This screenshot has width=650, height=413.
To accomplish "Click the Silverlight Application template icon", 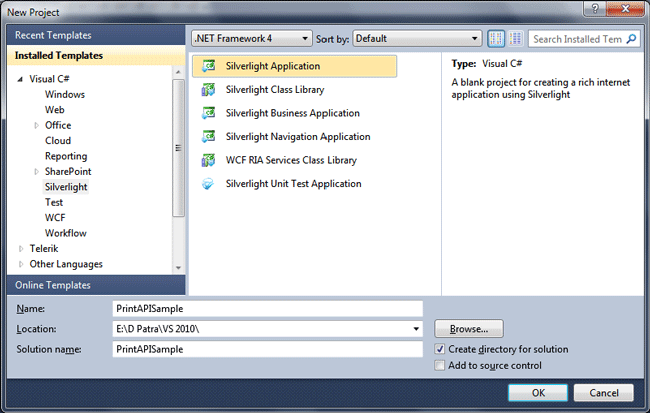I will pos(208,66).
